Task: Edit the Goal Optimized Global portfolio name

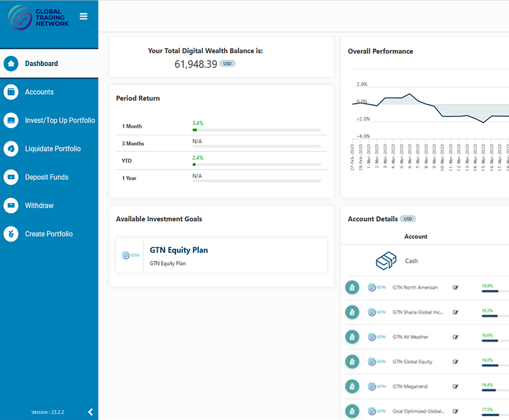Action: pos(455,411)
